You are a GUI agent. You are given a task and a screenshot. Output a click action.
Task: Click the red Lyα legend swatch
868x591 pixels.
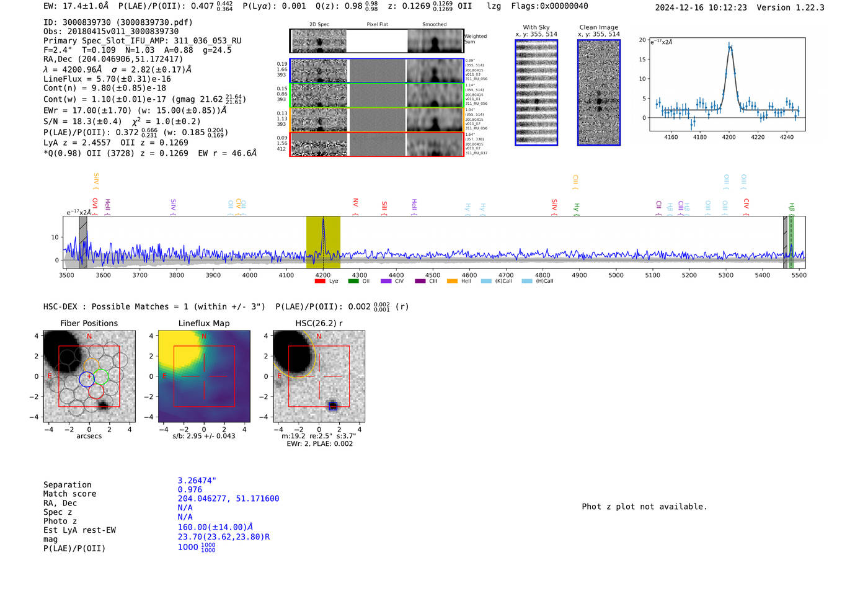pyautogui.click(x=320, y=281)
